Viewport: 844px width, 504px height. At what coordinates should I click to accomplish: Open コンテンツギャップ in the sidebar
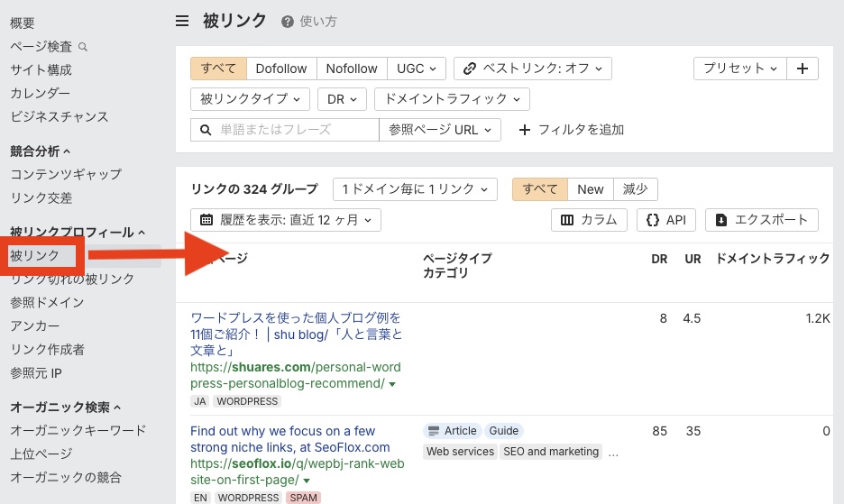tap(66, 175)
